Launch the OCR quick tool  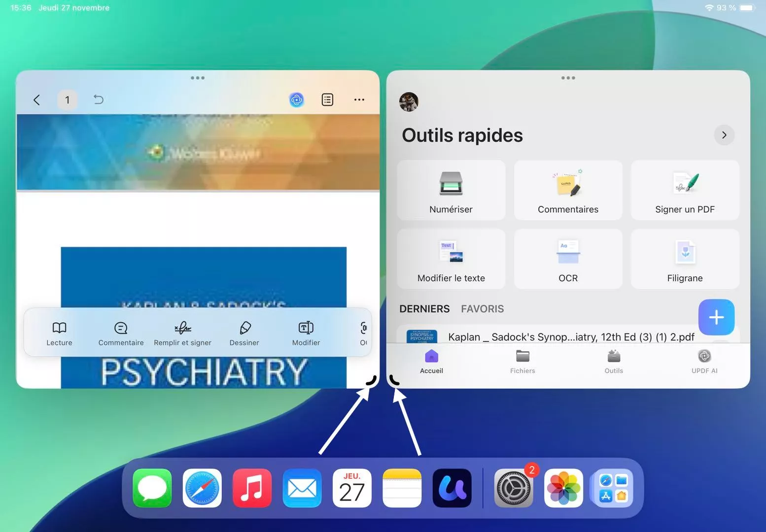[x=568, y=259]
